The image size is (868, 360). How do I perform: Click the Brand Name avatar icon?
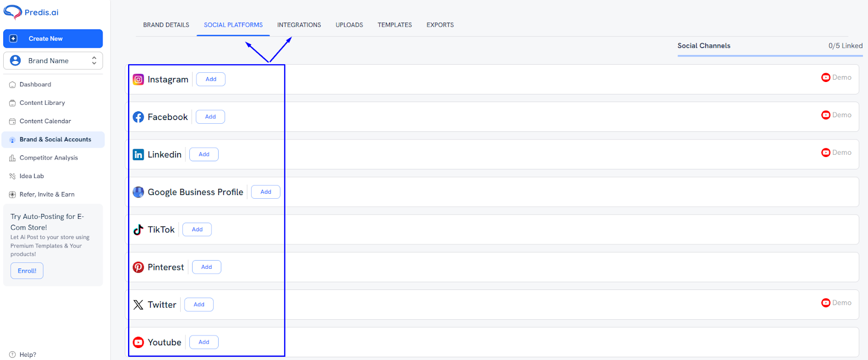(x=15, y=60)
